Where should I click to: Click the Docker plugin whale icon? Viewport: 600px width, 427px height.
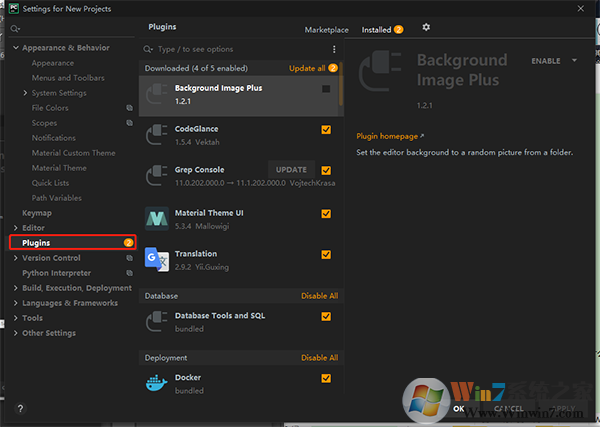156,383
